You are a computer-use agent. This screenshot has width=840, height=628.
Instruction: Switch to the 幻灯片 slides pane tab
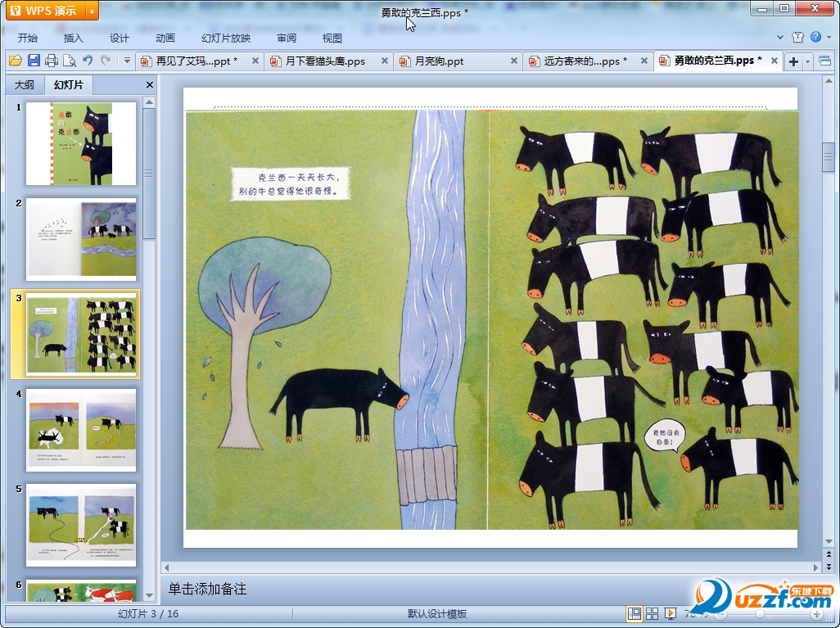[69, 84]
